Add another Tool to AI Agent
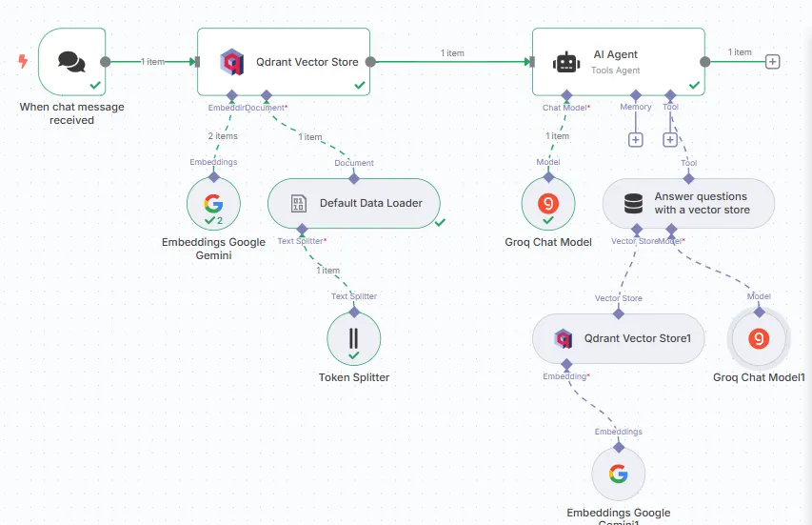812x525 pixels. coord(670,140)
